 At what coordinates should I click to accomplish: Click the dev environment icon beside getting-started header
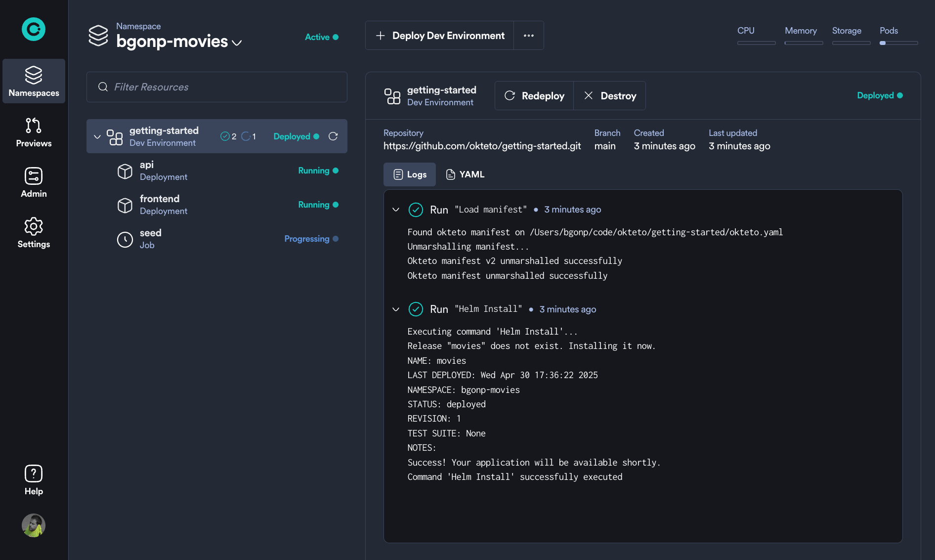point(392,96)
